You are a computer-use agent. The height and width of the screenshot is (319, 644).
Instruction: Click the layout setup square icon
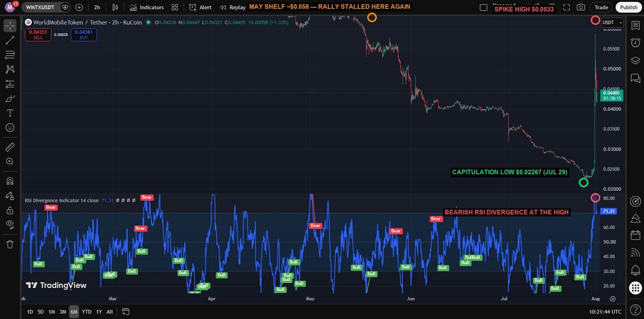(484, 8)
